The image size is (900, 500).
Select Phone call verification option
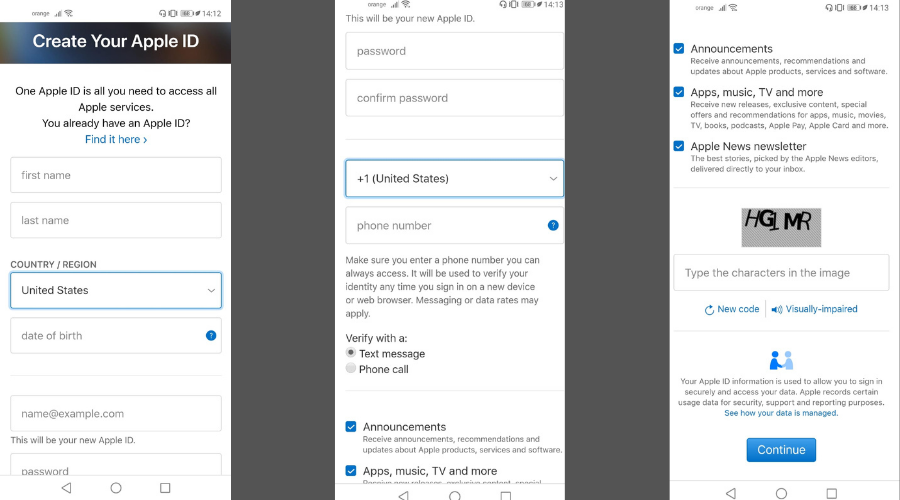pos(351,368)
